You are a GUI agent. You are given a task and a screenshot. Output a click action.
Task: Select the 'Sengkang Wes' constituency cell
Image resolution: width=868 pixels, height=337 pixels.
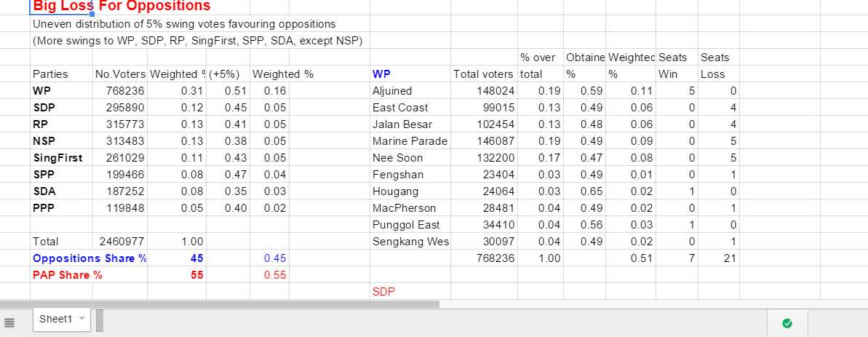(x=410, y=241)
